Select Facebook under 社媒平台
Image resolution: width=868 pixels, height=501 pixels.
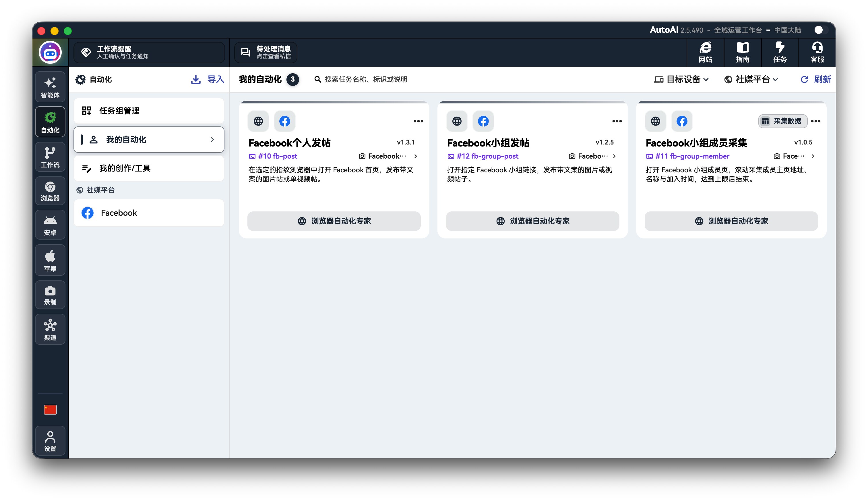pos(149,213)
